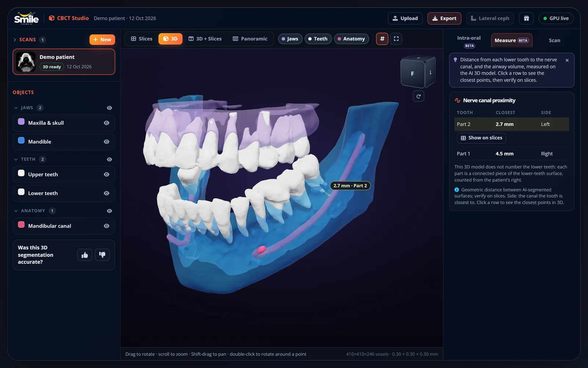Click the Maxilla & skull purple swatch
The image size is (588, 368).
pos(21,122)
